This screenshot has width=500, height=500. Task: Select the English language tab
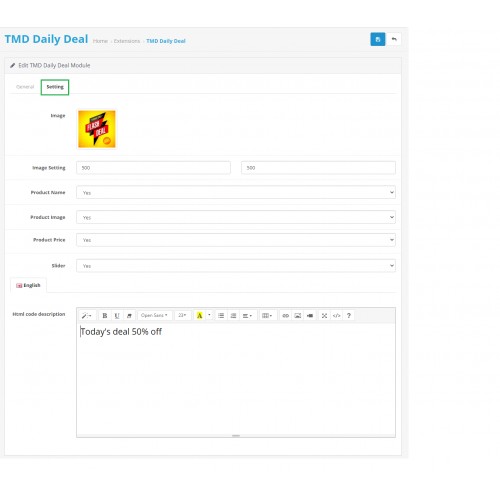click(x=28, y=285)
